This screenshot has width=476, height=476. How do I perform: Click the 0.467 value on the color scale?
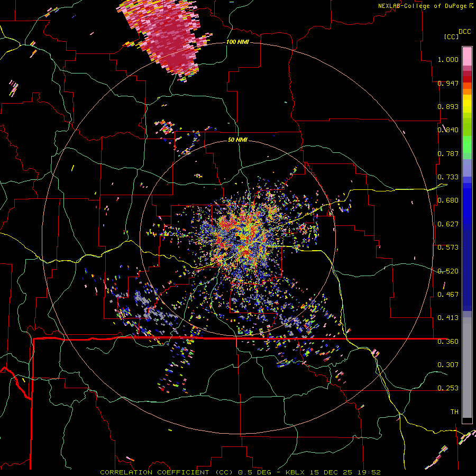point(448,294)
